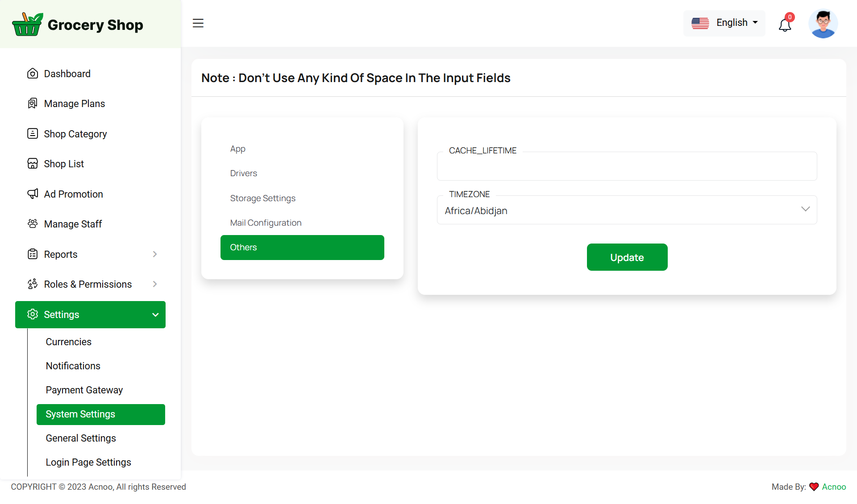Collapse the Settings menu section
Screen dimensions: 857x504
point(155,314)
